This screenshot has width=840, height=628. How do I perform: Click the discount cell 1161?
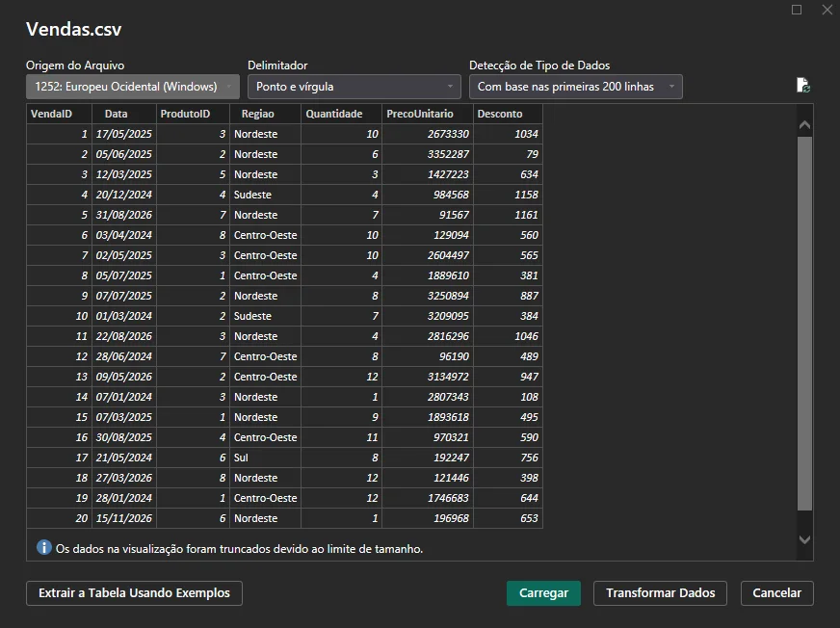tap(508, 215)
